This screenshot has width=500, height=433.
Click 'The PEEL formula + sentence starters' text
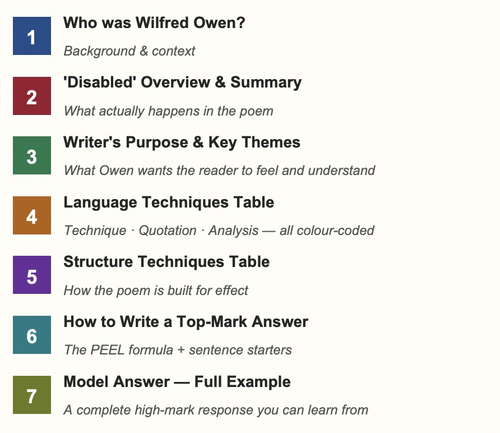178,350
